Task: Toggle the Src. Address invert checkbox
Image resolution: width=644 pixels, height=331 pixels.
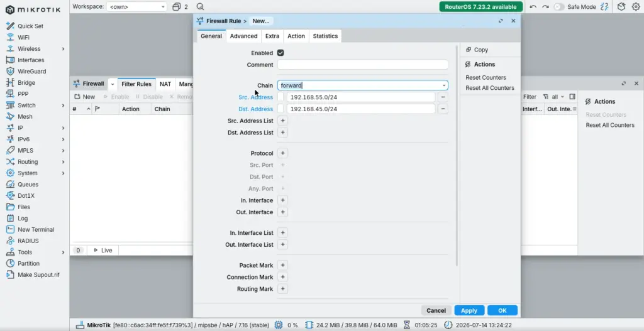Action: coord(280,97)
